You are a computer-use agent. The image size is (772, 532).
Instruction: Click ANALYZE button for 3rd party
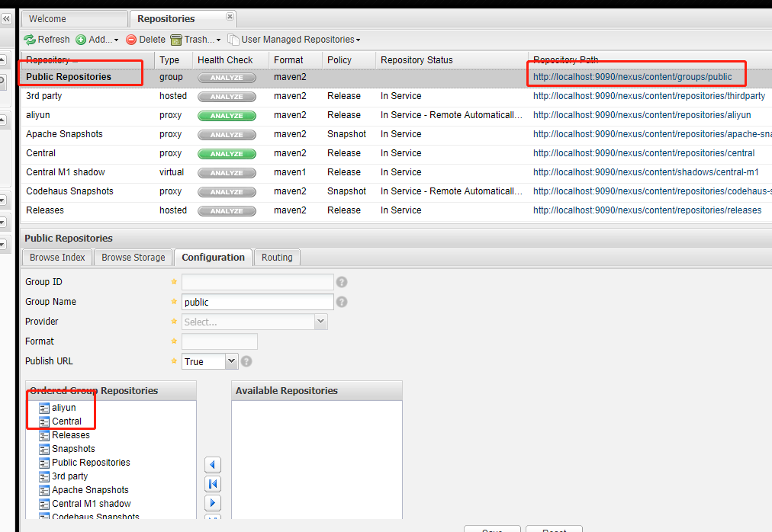227,97
